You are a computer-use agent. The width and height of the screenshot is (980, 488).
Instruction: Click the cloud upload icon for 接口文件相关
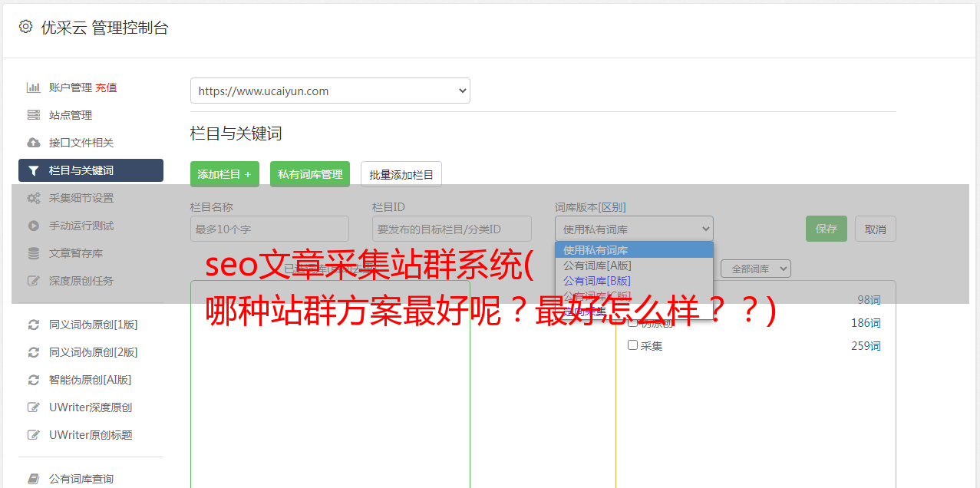34,143
